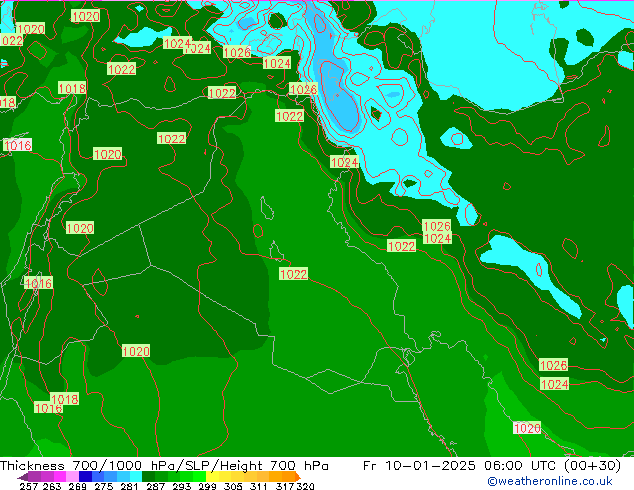This screenshot has width=634, height=490.
Task: Select the brightest lime green legend swatch
Action: [200, 476]
